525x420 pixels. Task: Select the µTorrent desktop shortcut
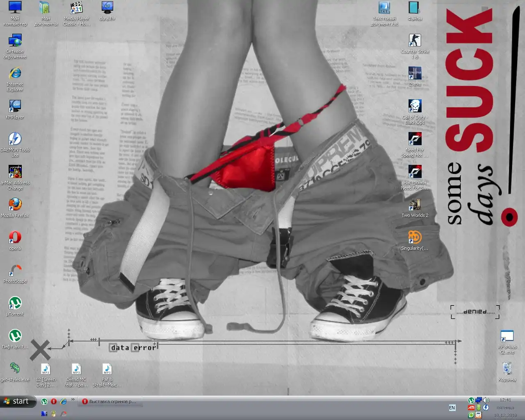click(x=15, y=303)
